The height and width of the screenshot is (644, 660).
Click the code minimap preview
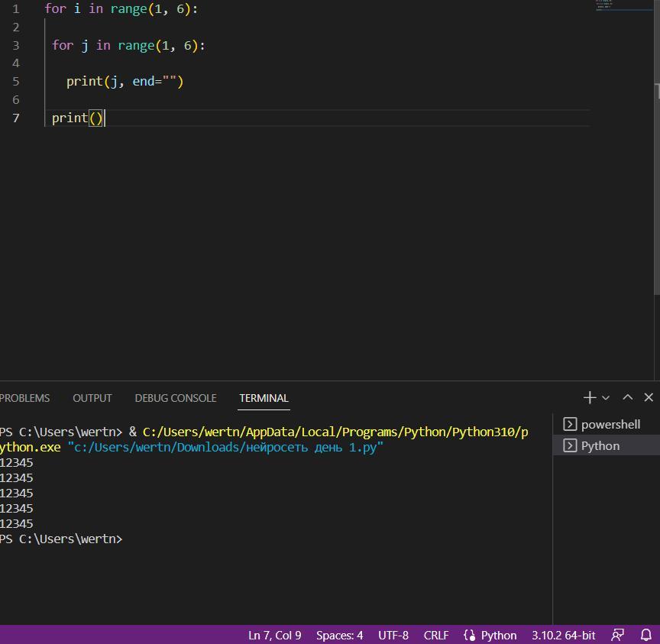click(x=615, y=6)
